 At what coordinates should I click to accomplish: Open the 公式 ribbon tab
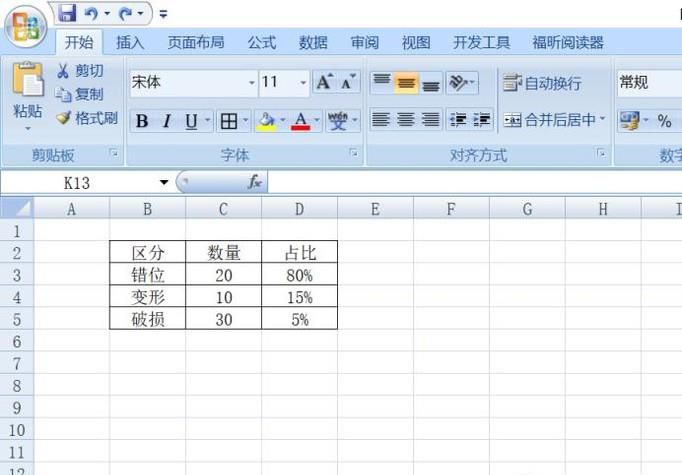point(262,43)
